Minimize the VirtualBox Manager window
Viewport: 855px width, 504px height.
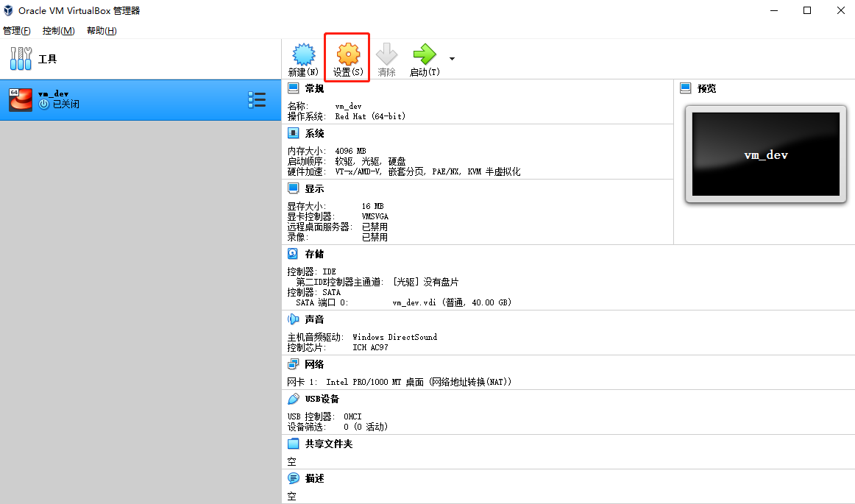point(774,10)
